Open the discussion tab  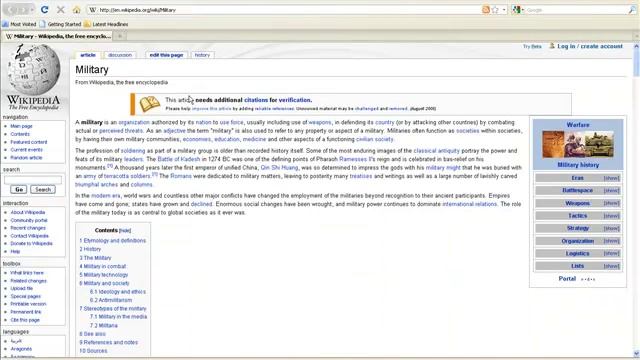point(120,55)
